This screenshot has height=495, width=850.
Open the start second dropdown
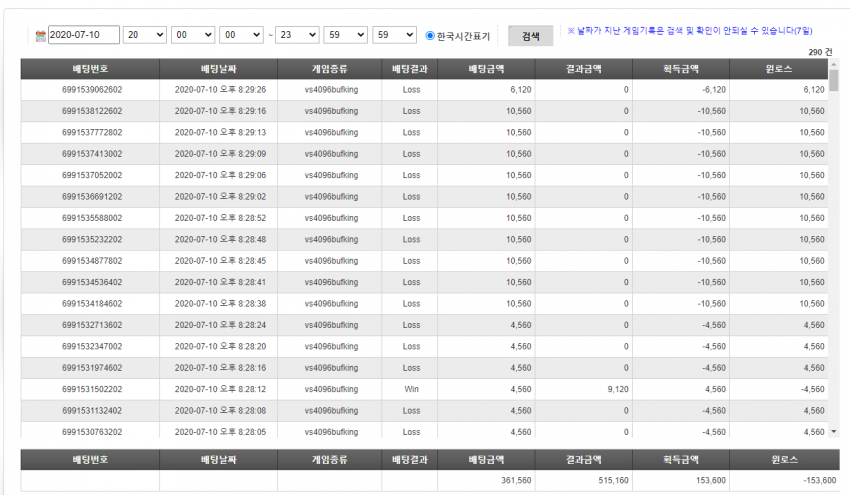click(242, 35)
